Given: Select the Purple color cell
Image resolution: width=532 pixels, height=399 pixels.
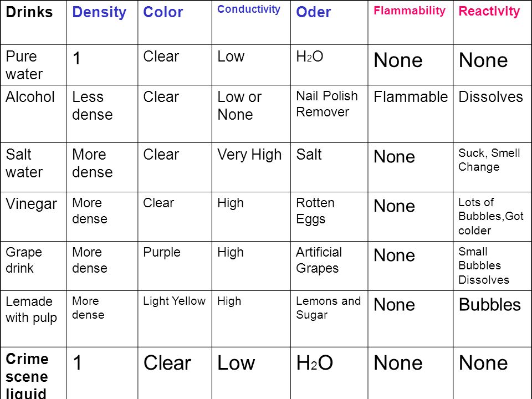Looking at the screenshot, I should [x=161, y=253].
